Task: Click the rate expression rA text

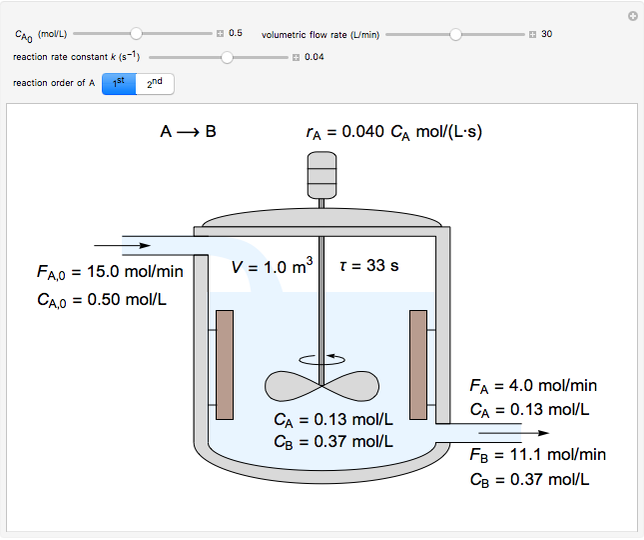Action: (394, 131)
